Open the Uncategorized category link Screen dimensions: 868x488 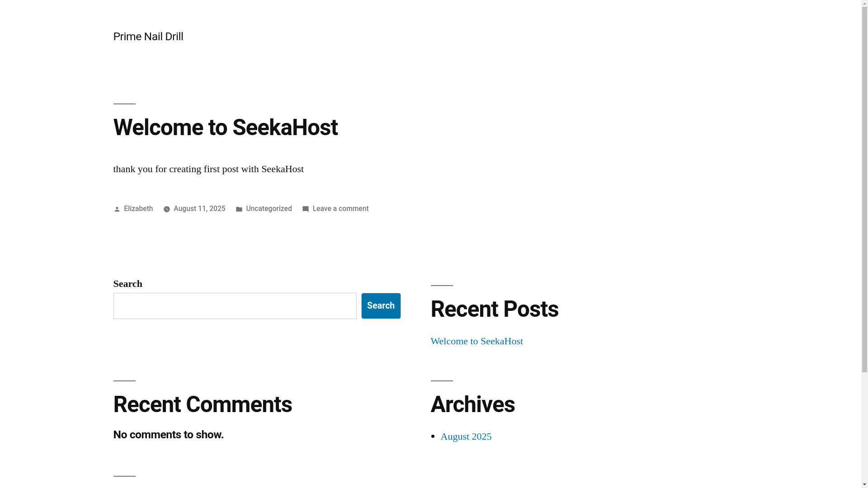pos(269,209)
